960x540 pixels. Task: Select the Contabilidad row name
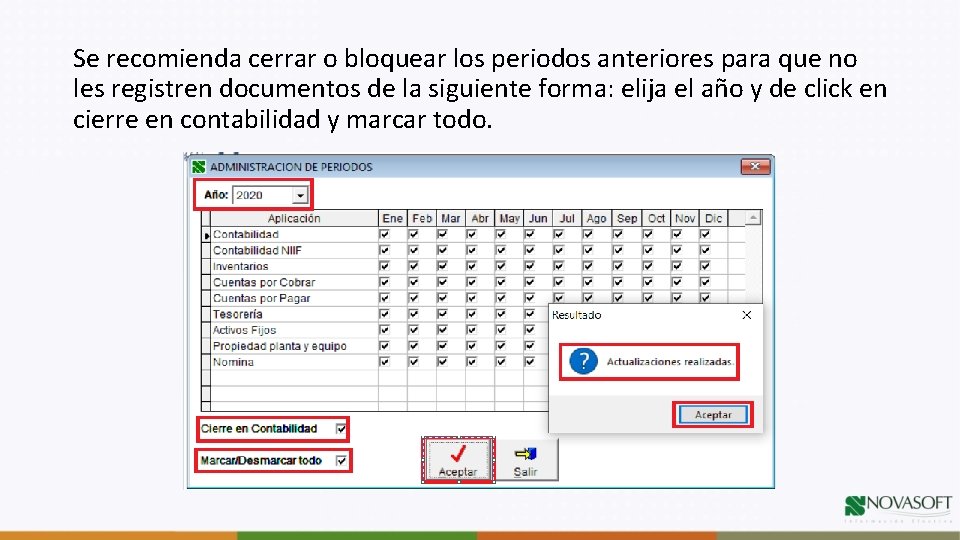point(246,234)
